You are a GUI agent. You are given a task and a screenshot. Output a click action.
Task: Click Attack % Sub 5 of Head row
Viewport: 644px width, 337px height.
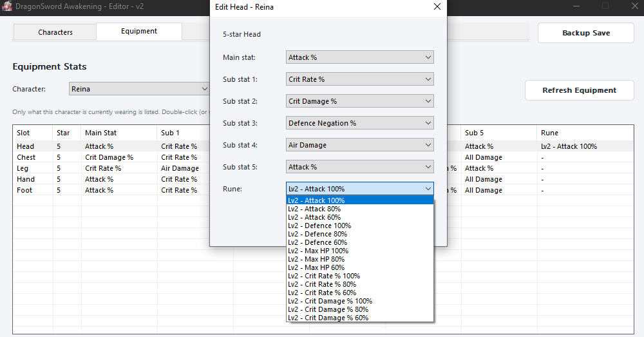479,146
